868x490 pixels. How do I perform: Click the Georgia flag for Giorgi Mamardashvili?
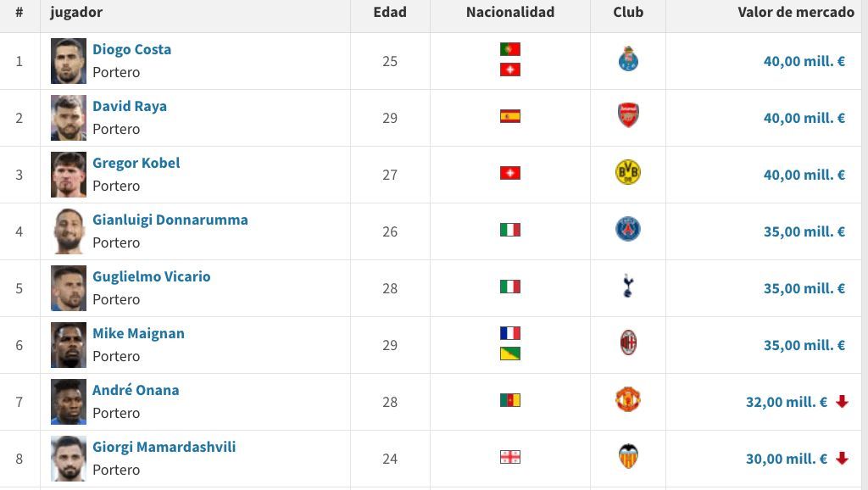tap(509, 458)
